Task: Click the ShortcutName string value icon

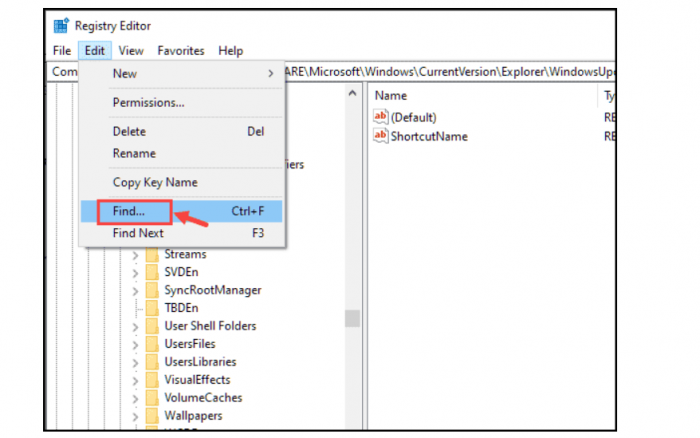Action: (x=380, y=135)
